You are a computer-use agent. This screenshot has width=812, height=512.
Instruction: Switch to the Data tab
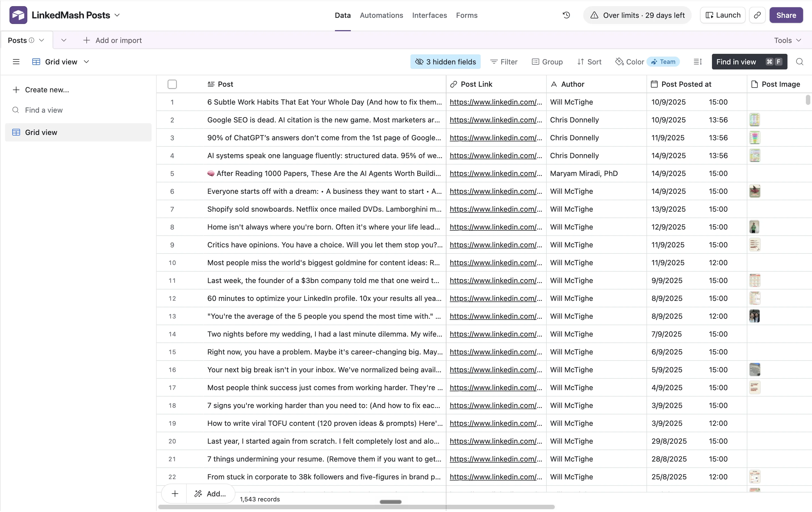click(342, 15)
